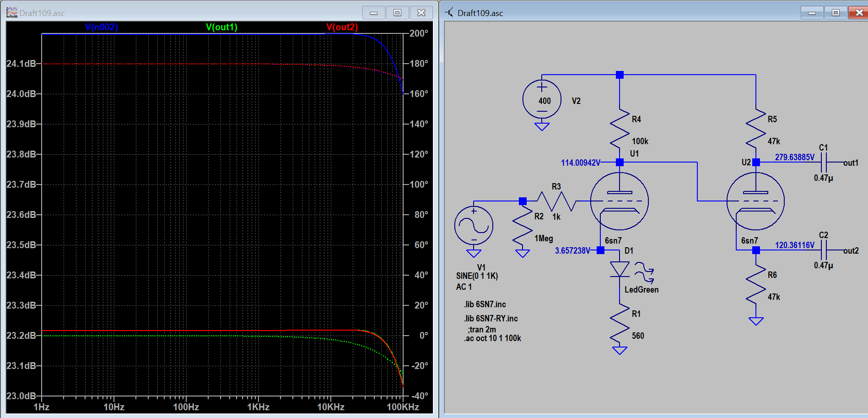Click the plot window icon in title bar
Screen dimensions: 868x418
(x=12, y=13)
